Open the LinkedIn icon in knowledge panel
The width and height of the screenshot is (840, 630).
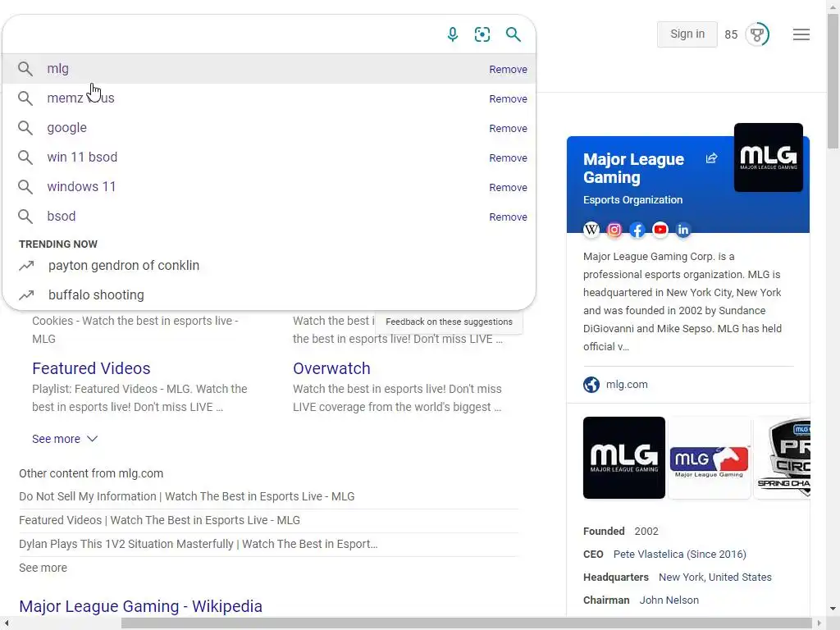point(683,230)
